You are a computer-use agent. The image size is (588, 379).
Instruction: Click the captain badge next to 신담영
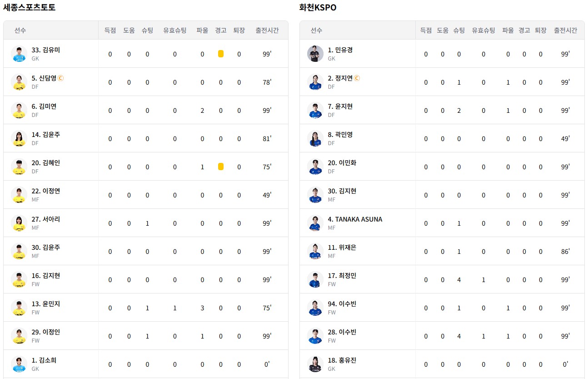point(61,78)
